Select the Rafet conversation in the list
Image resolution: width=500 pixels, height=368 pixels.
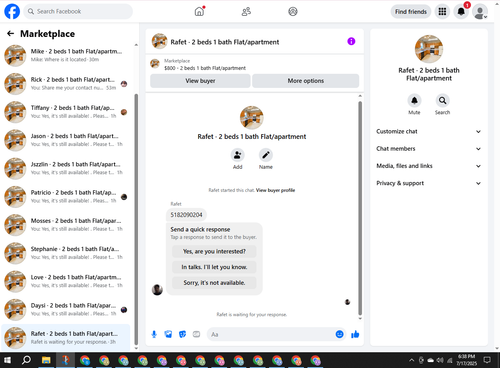66,337
